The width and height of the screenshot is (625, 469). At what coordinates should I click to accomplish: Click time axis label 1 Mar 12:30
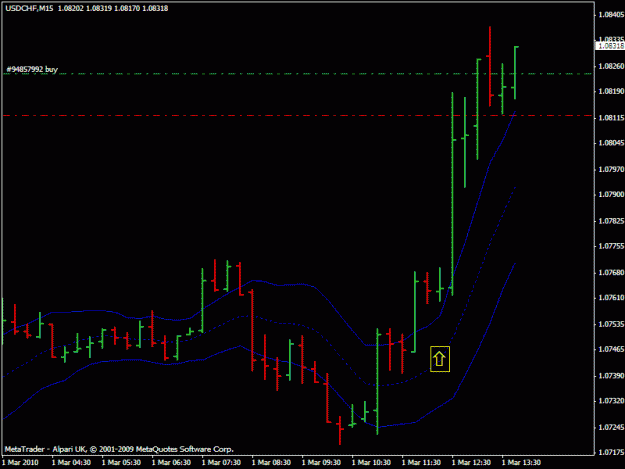tap(471, 462)
